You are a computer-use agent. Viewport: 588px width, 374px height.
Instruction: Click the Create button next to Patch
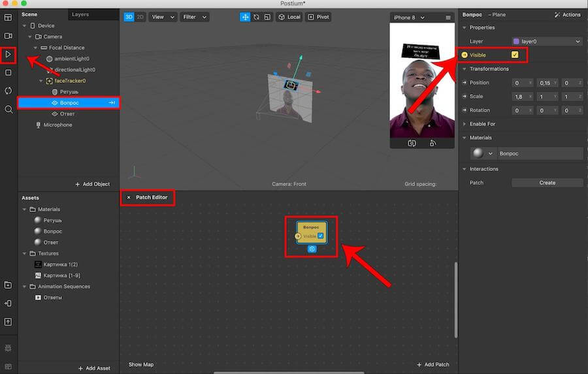click(x=547, y=183)
